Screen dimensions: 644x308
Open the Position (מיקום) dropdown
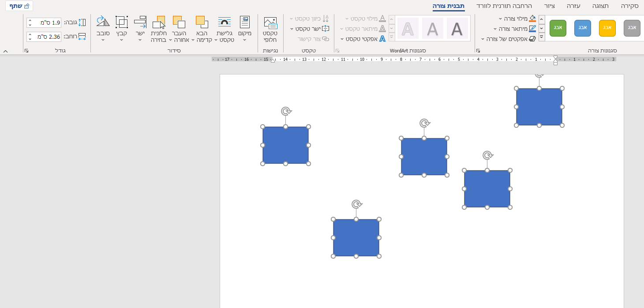[x=244, y=29]
